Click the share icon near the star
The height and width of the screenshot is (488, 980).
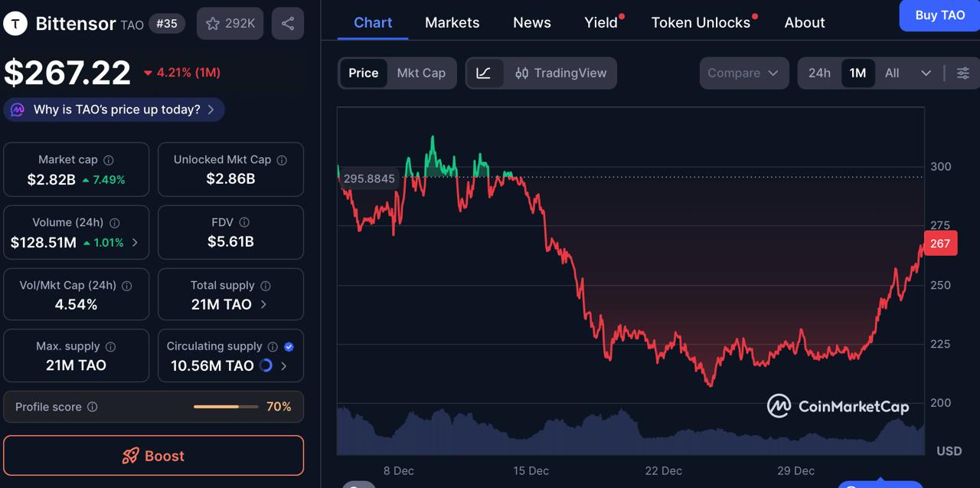pos(287,23)
